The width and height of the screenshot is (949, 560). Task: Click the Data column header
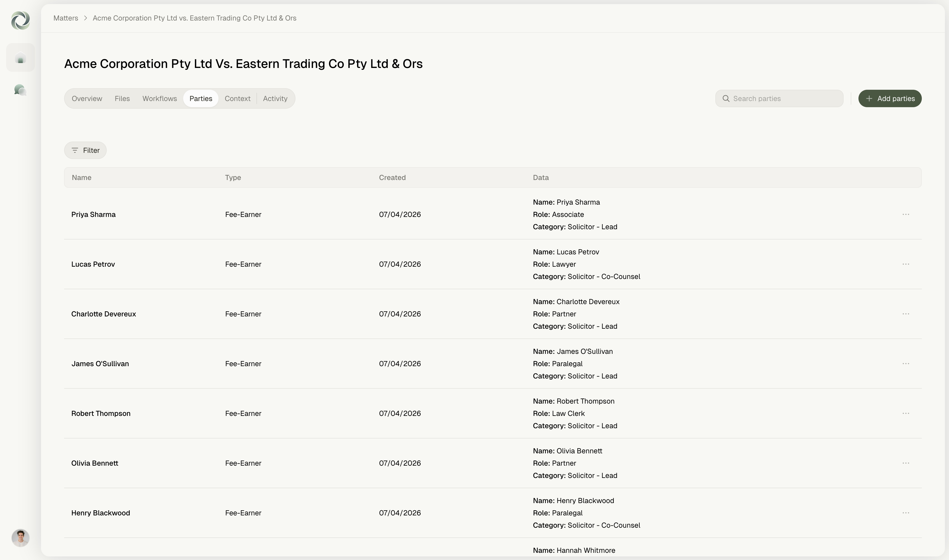point(541,177)
